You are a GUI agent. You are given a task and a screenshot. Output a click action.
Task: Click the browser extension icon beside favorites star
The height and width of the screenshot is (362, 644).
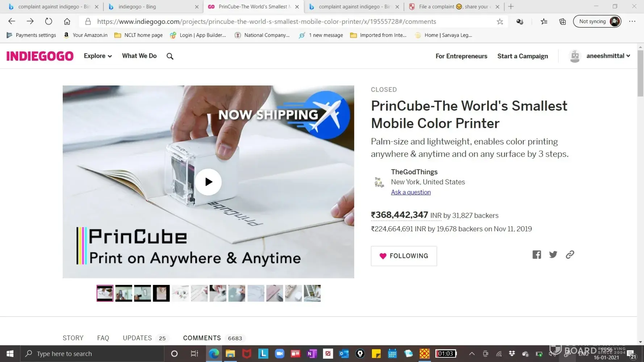click(x=520, y=22)
